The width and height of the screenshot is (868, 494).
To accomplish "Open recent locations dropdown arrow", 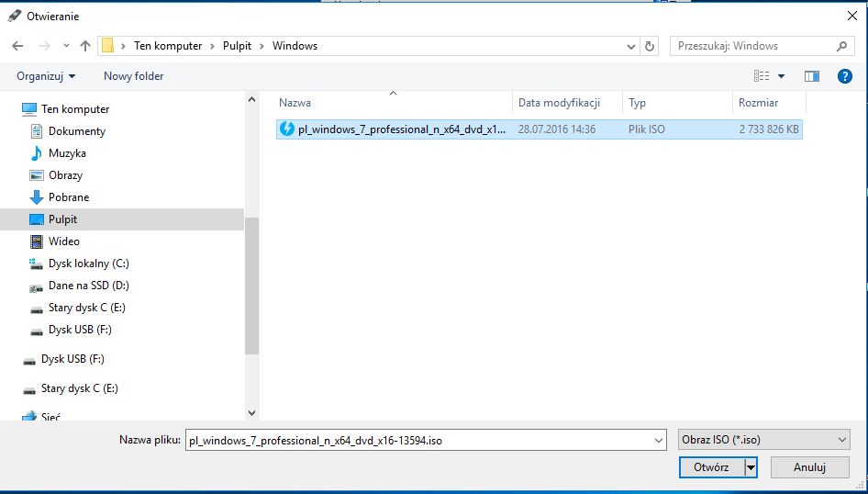I will [66, 46].
